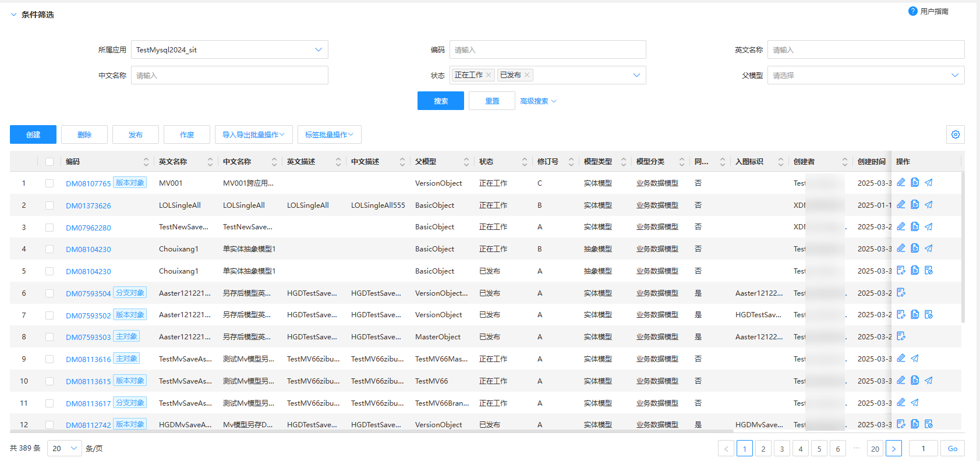This screenshot has height=461, width=980.
Task: Click document icon for DM07593502 row
Action: [x=915, y=314]
